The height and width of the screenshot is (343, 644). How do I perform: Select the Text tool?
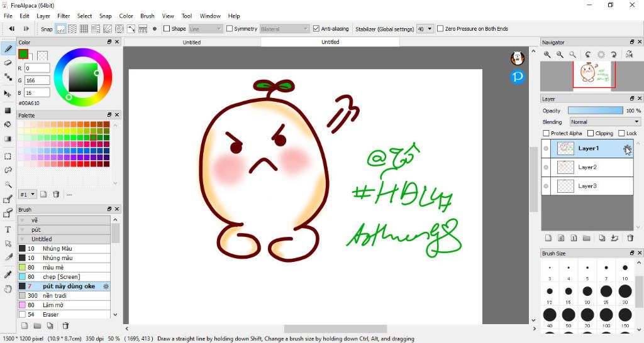[x=8, y=229]
